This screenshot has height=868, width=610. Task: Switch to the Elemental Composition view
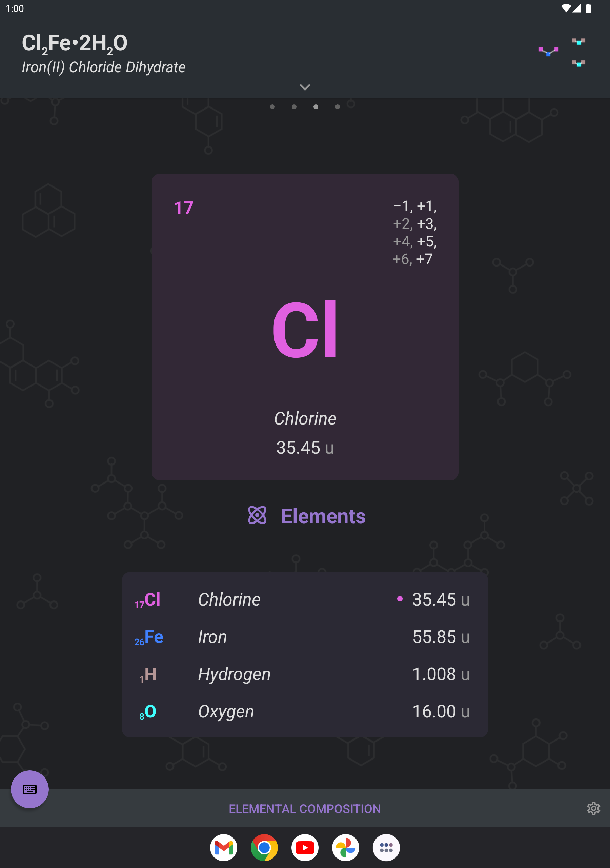click(x=305, y=809)
